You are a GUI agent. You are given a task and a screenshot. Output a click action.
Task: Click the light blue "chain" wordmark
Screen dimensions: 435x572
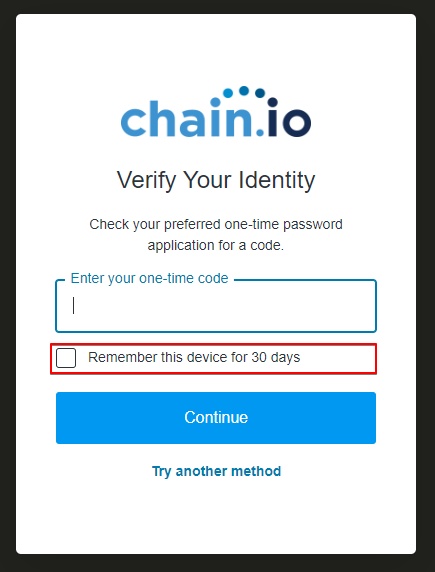[186, 118]
